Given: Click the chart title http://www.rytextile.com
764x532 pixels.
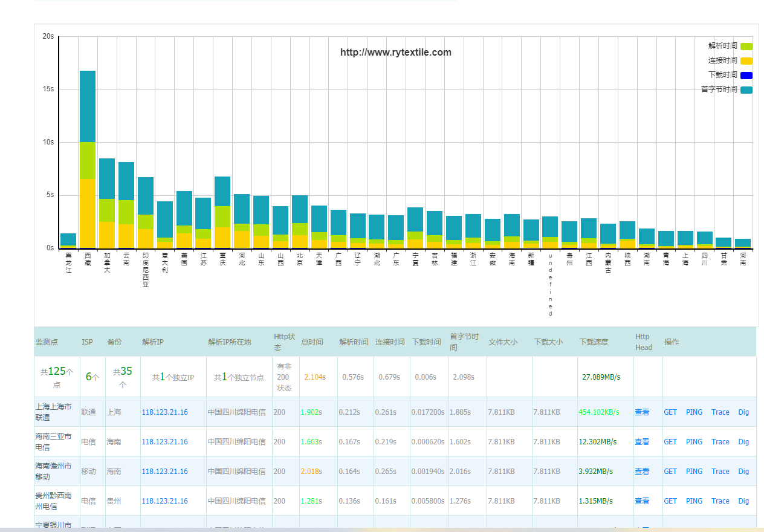Looking at the screenshot, I should point(395,53).
